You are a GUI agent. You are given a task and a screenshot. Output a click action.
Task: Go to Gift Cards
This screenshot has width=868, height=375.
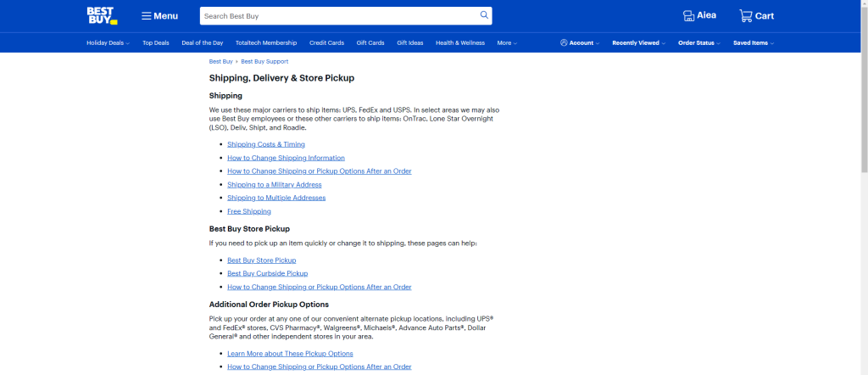click(x=370, y=42)
